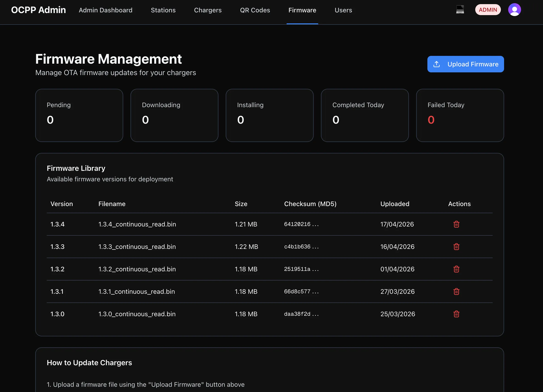Open the Admin Dashboard tab
The image size is (543, 392).
point(106,10)
